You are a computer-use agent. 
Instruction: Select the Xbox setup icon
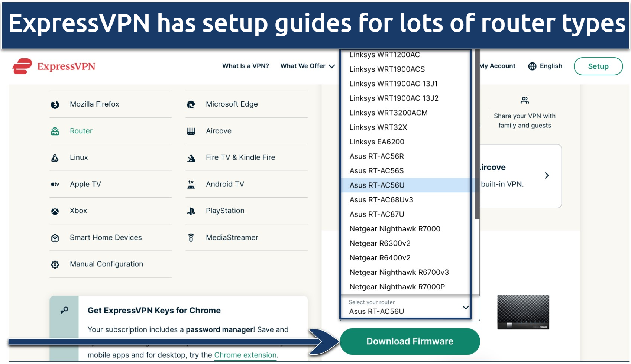[x=55, y=211]
